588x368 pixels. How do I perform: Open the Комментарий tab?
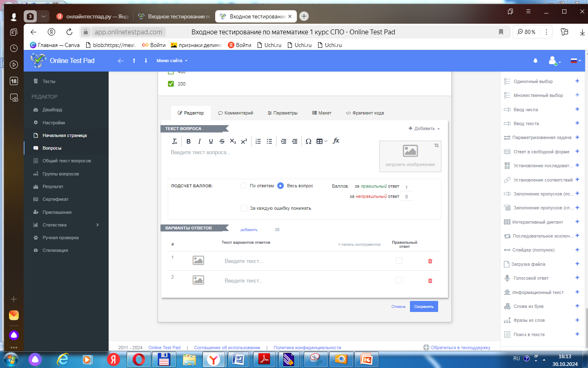236,113
